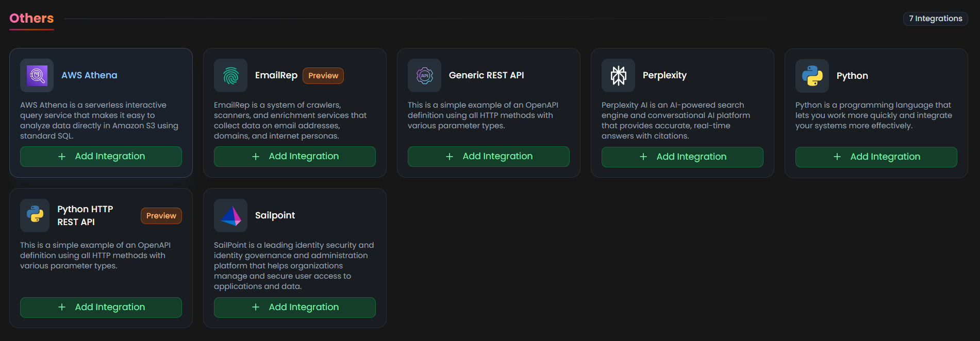Click the Preview badge next to EmailRep
Image resolution: width=980 pixels, height=341 pixels.
click(323, 76)
